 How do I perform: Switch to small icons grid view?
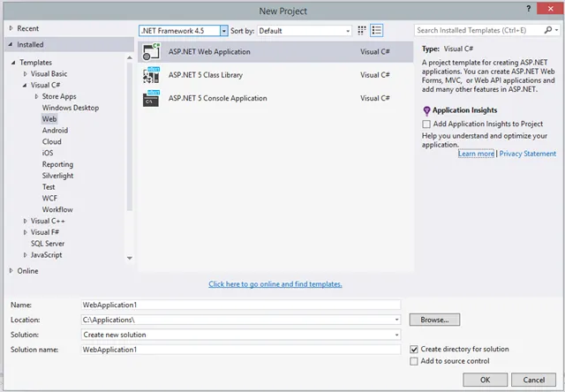click(x=362, y=30)
